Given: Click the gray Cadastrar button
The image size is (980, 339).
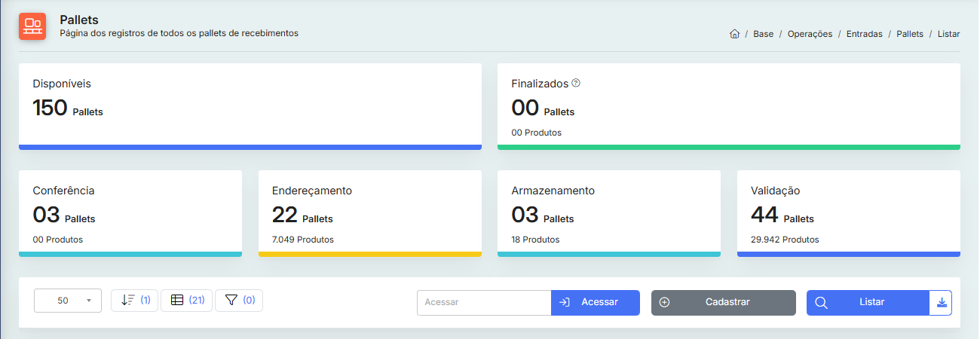Looking at the screenshot, I should 723,302.
